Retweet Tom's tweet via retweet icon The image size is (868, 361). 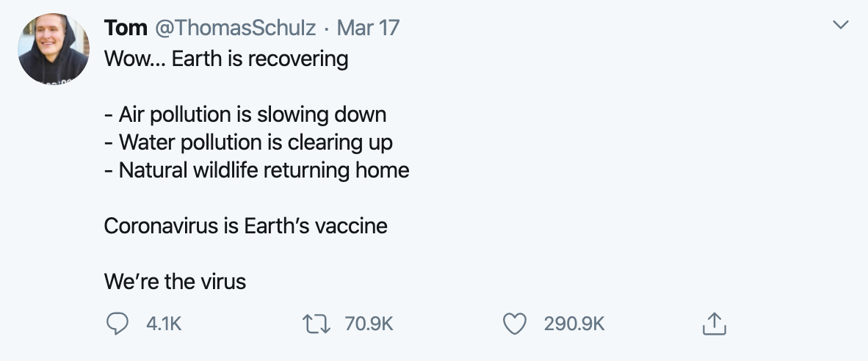pyautogui.click(x=316, y=324)
